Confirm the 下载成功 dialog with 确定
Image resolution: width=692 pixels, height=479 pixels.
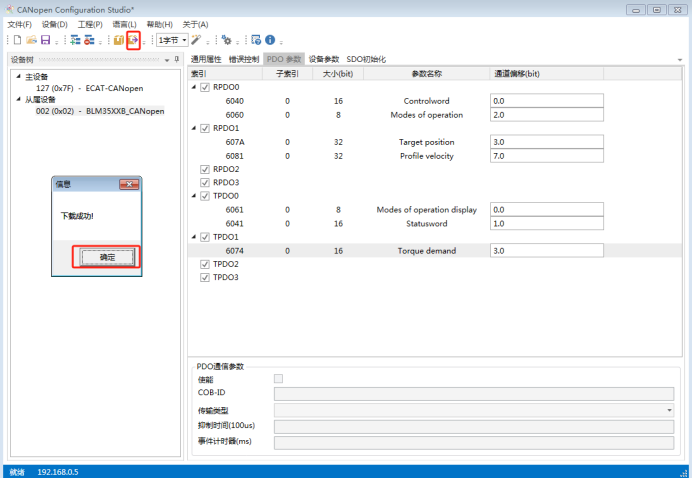[x=107, y=257]
